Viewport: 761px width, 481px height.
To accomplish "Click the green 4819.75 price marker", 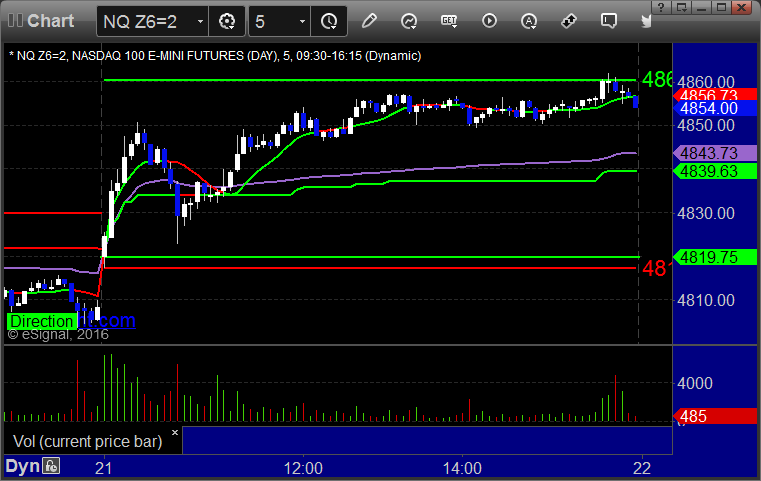I will coord(715,257).
